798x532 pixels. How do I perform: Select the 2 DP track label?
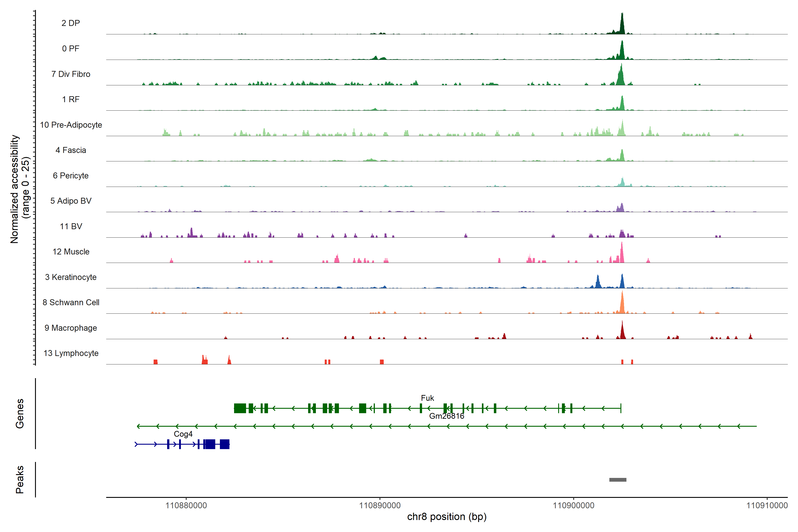coord(70,23)
